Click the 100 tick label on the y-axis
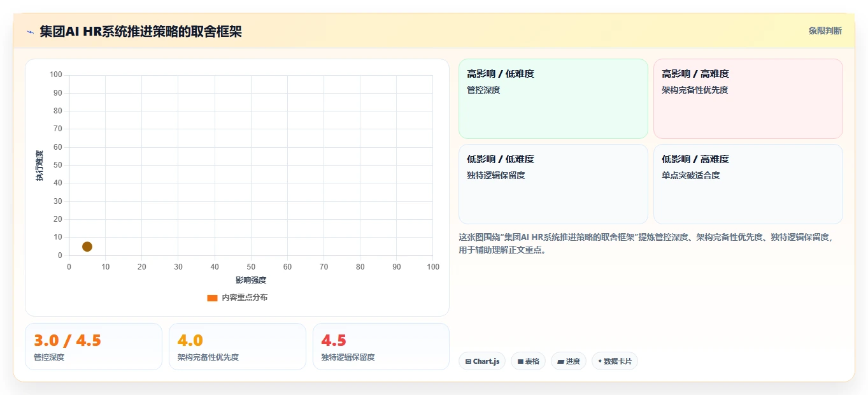Viewport: 868px width, 395px height. [x=56, y=75]
